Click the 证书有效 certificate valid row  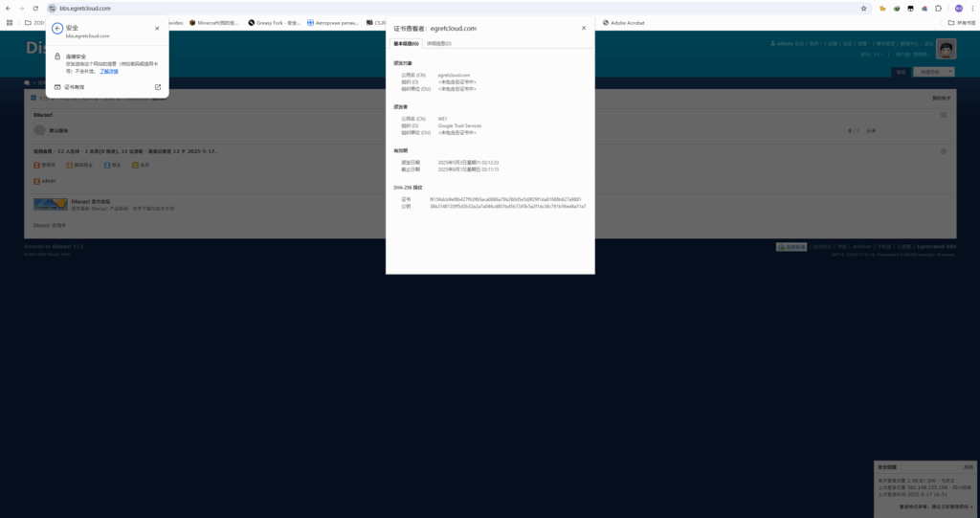pos(107,87)
